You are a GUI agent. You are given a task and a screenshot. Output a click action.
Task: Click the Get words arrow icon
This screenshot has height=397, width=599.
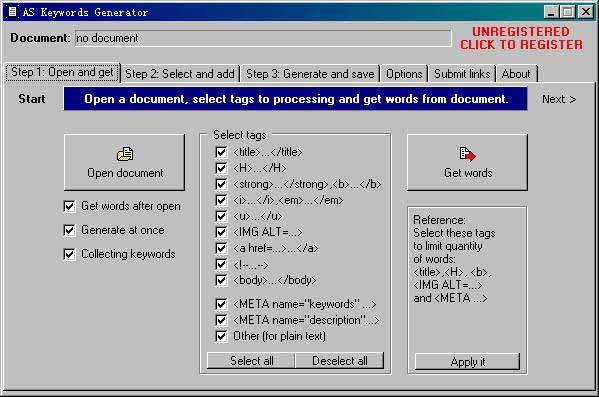click(468, 154)
